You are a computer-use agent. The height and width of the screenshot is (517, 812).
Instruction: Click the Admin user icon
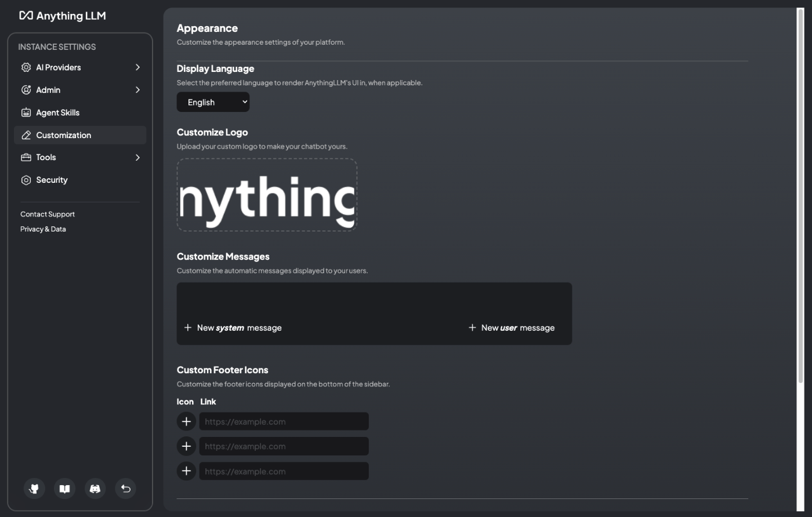click(x=26, y=90)
